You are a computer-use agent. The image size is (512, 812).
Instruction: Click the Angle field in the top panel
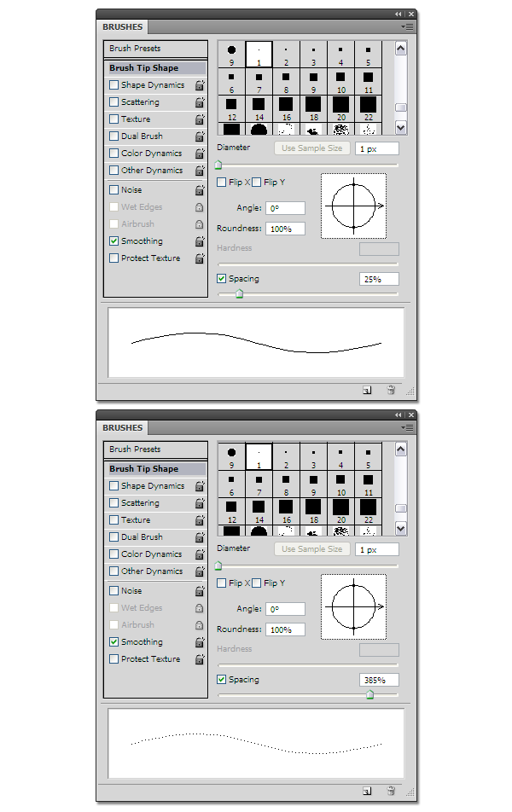click(286, 208)
